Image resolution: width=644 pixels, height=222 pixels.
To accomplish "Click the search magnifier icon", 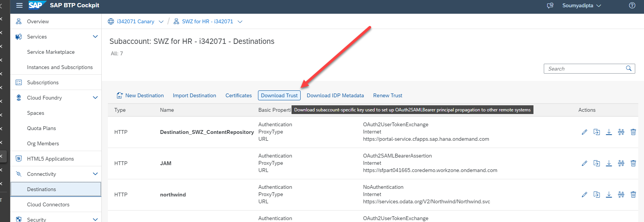I will point(629,68).
